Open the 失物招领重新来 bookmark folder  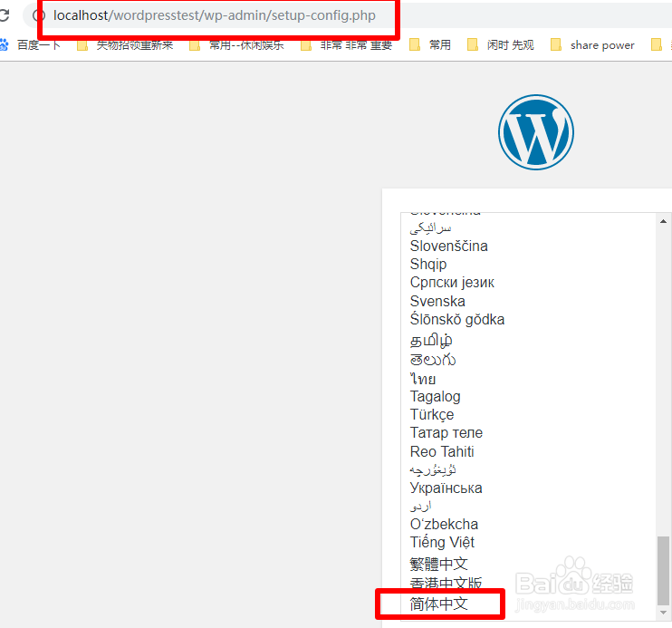point(125,44)
